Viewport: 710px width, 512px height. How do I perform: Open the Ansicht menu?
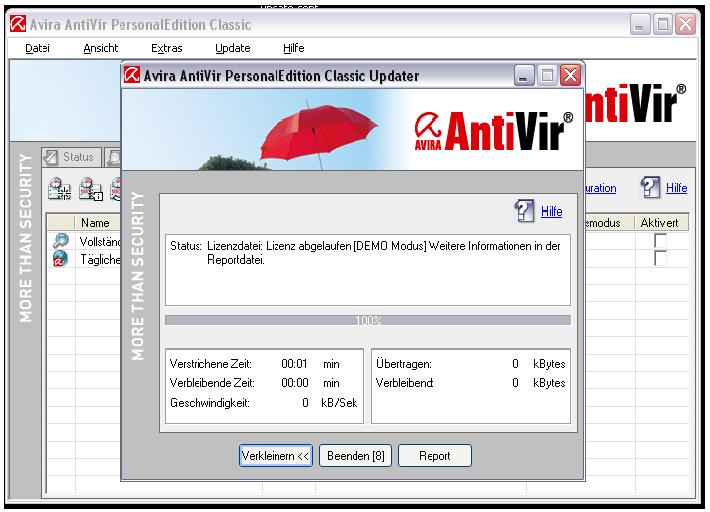point(101,48)
